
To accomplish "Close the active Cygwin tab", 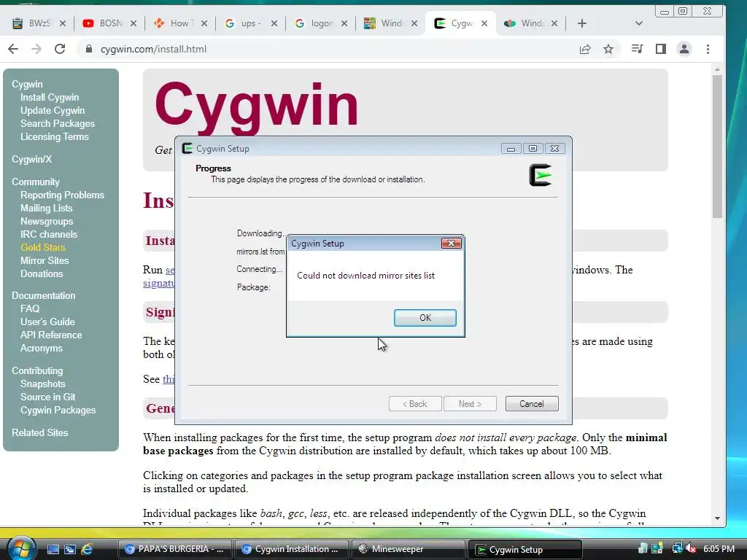I will tap(484, 23).
